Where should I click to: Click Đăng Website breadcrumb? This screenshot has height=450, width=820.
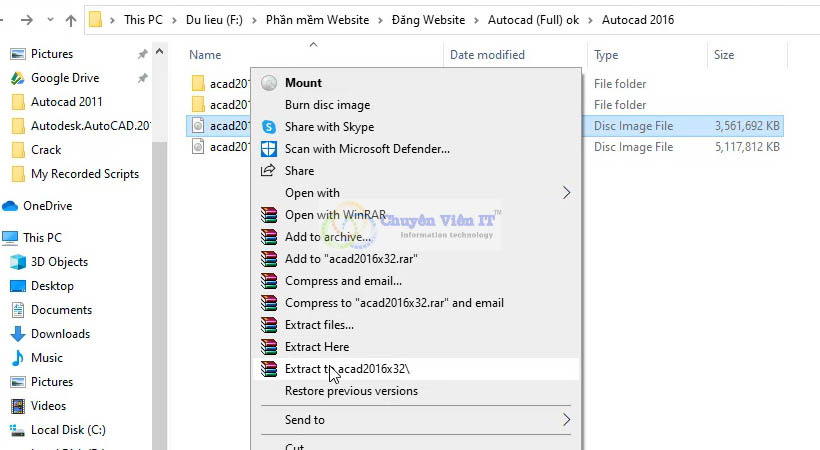(428, 20)
